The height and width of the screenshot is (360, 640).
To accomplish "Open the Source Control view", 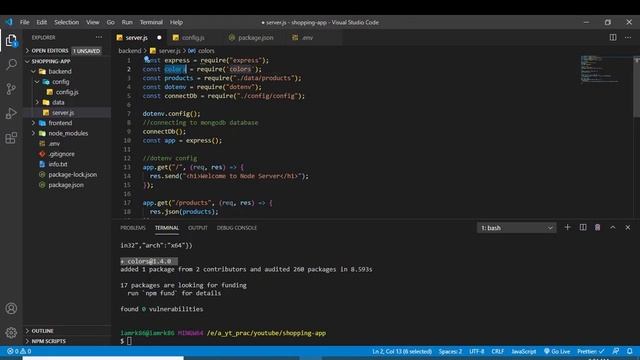I will [11, 89].
